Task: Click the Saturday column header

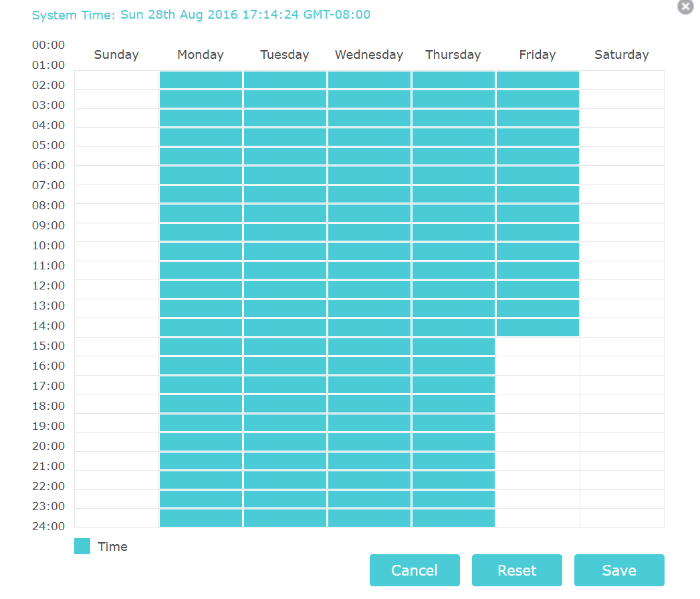Action: (622, 55)
